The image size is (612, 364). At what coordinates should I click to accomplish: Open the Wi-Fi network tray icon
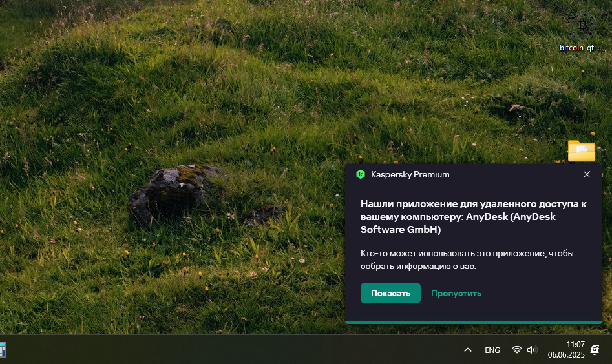pos(517,350)
